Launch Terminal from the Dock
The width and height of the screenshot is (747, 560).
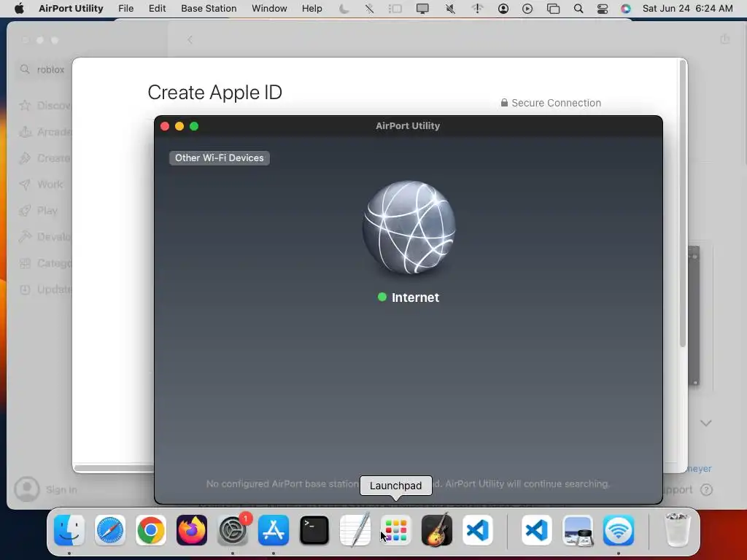[x=314, y=530]
